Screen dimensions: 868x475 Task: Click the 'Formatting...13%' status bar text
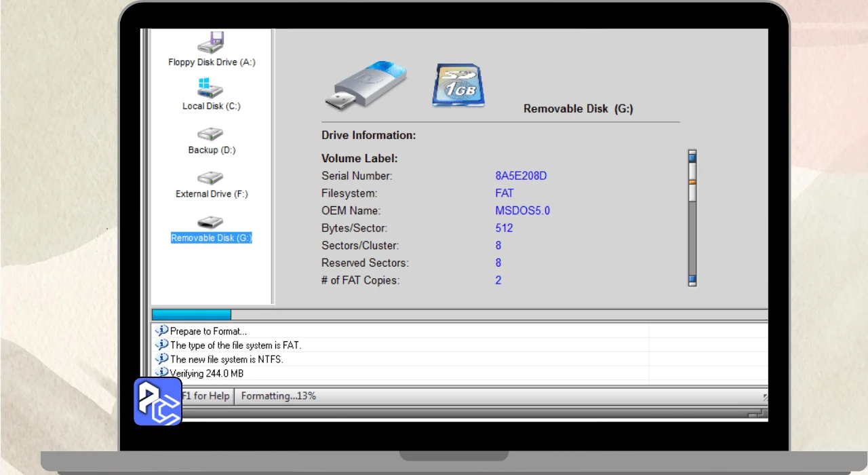(x=279, y=396)
